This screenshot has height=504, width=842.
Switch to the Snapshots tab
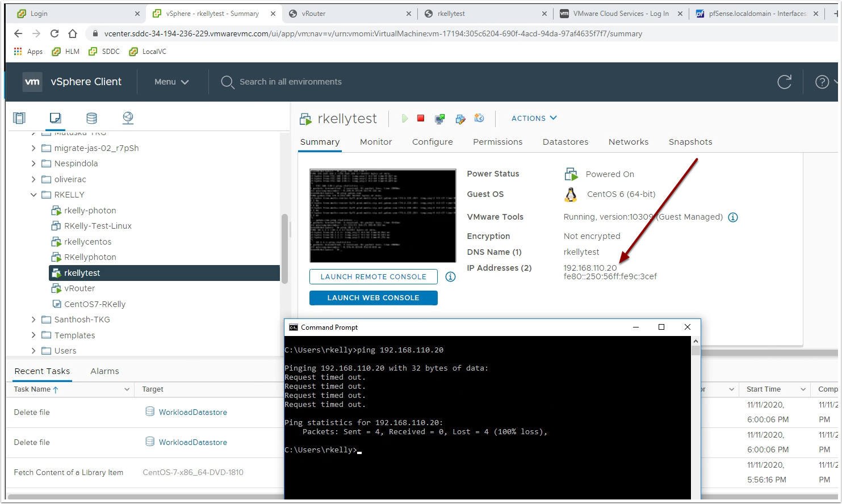coord(690,142)
